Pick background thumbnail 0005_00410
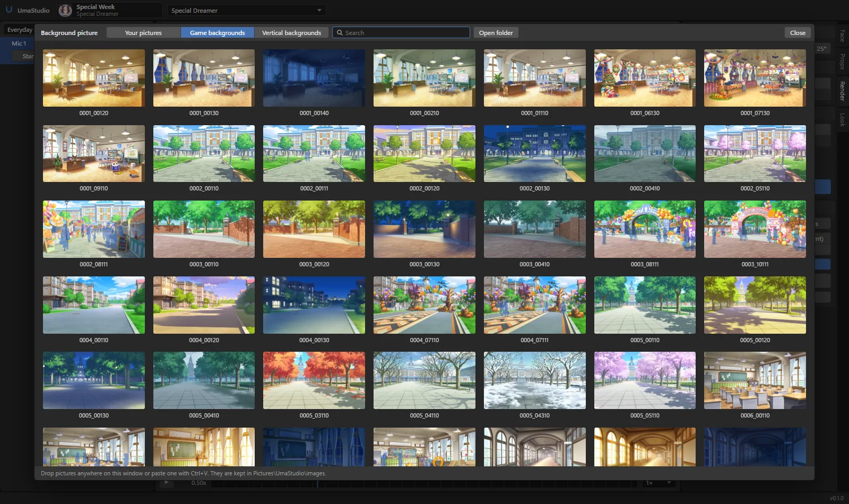 [204, 380]
